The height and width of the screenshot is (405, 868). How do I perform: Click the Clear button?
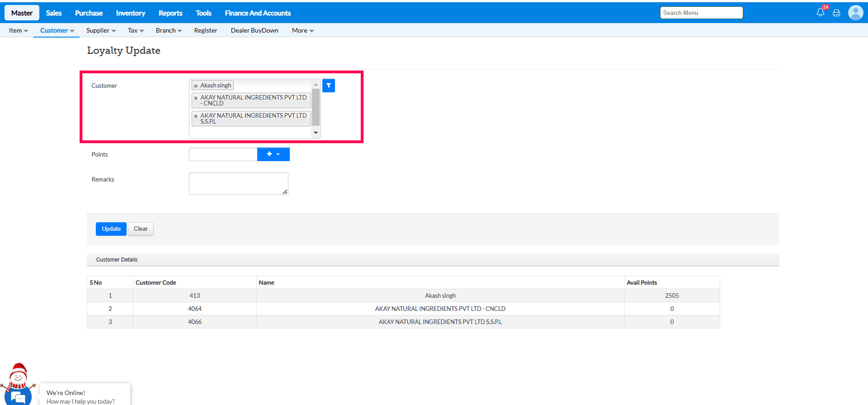141,229
